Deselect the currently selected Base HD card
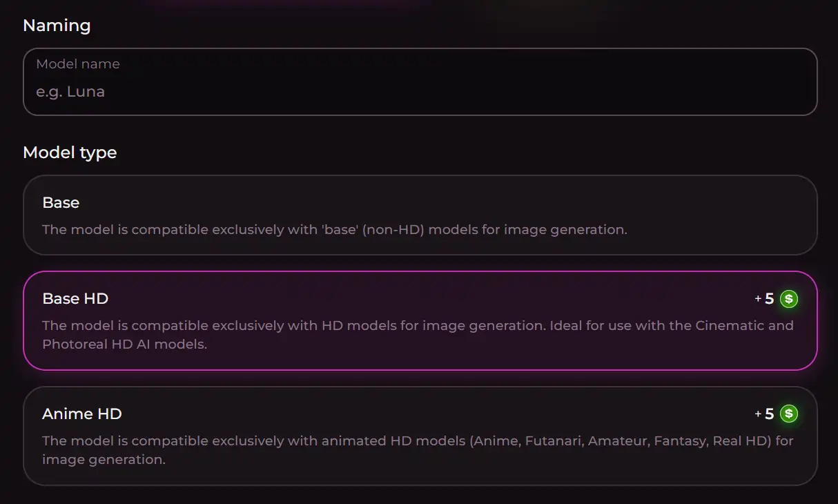 click(x=419, y=320)
